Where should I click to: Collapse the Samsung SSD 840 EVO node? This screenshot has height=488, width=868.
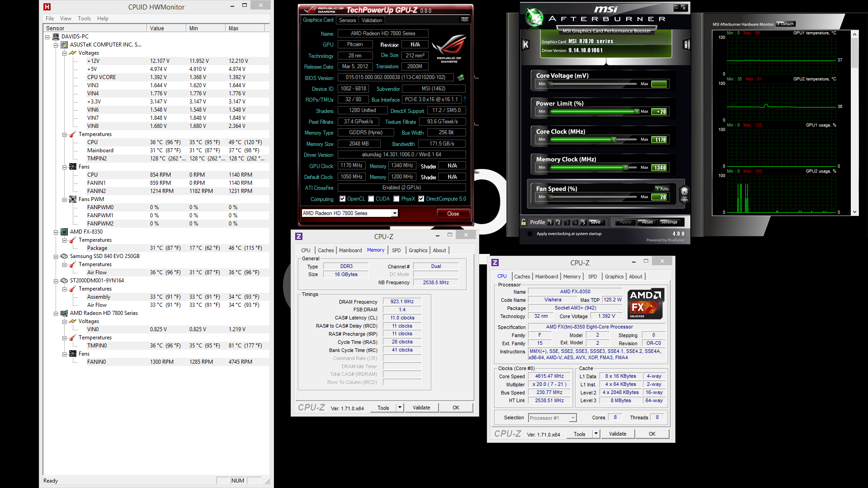(x=56, y=257)
